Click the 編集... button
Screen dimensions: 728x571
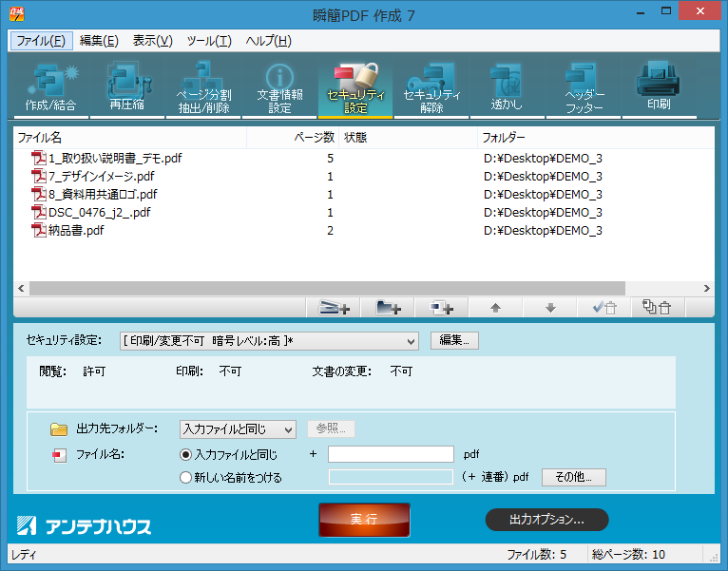coord(454,340)
